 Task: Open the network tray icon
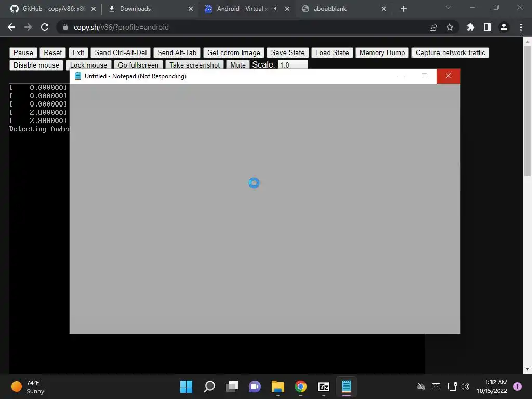453,387
